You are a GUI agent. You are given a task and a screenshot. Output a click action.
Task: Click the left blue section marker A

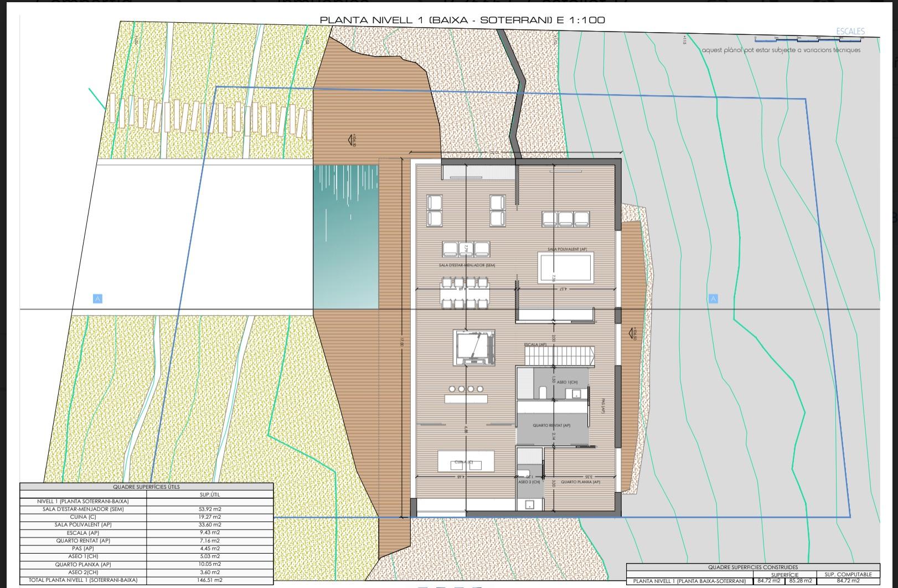point(97,299)
